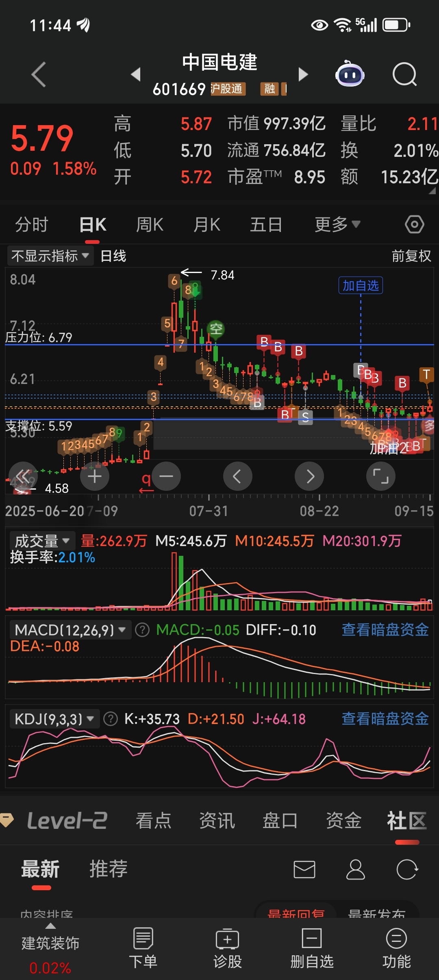Open MACD help question mark

(x=142, y=630)
